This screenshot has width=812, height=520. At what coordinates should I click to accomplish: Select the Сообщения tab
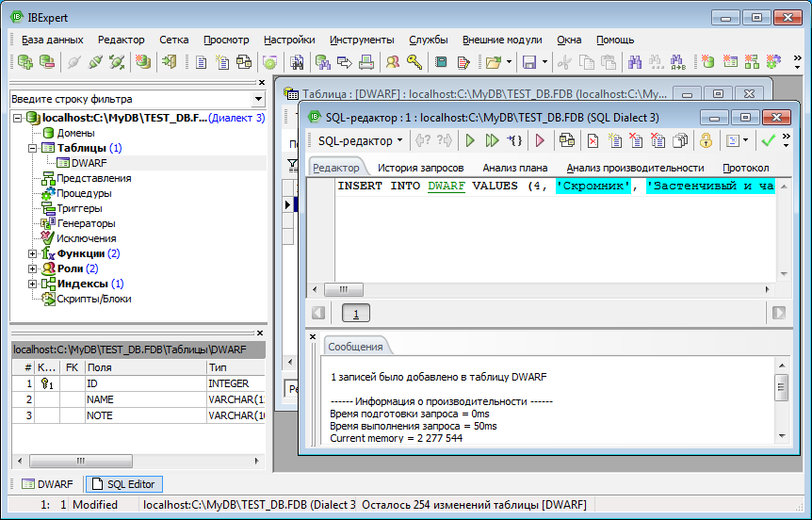click(x=355, y=347)
